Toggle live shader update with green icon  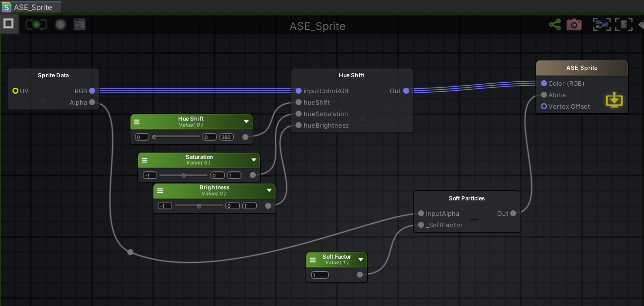pyautogui.click(x=36, y=24)
